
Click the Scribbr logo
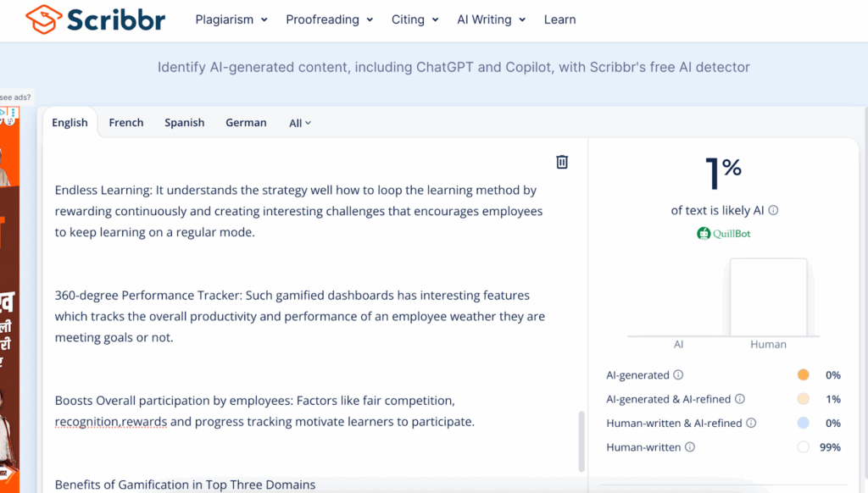point(95,19)
